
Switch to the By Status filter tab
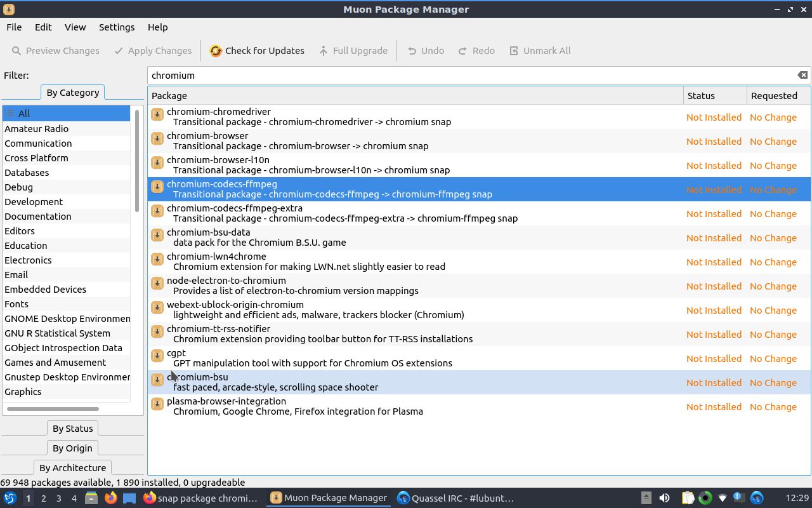point(73,428)
